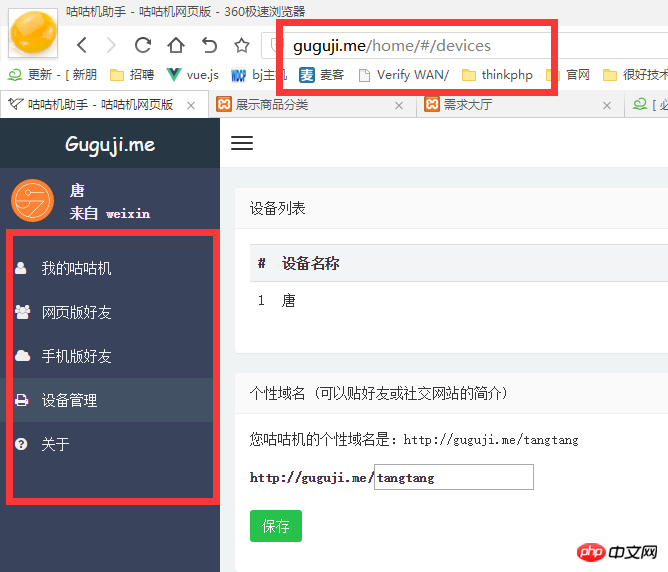The height and width of the screenshot is (572, 668).
Task: Bookmark page with the star icon
Action: (x=242, y=45)
